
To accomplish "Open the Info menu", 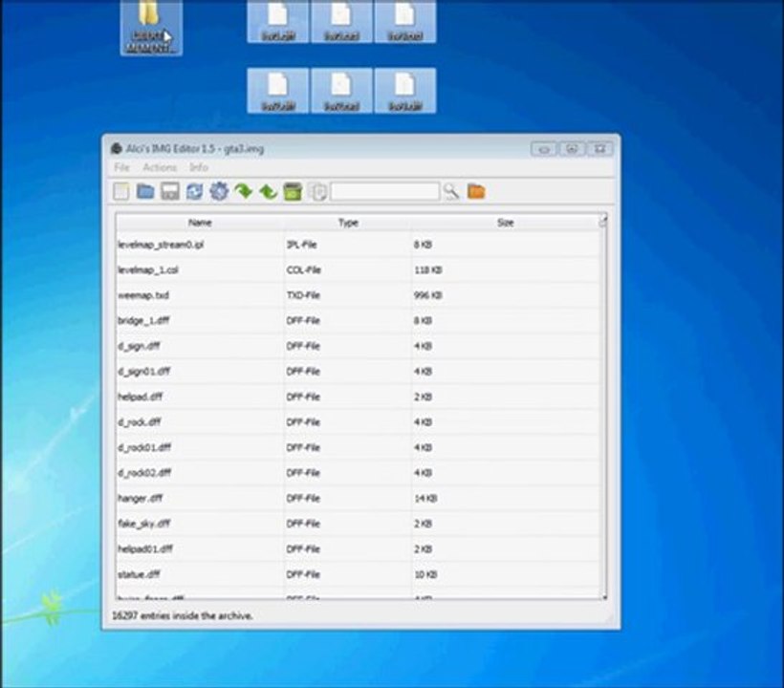I will (x=199, y=167).
